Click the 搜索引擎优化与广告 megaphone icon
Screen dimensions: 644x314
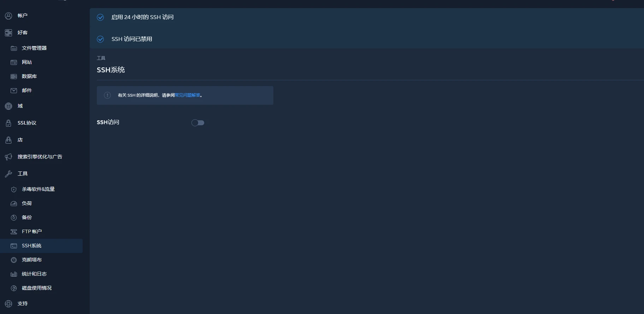[8, 157]
